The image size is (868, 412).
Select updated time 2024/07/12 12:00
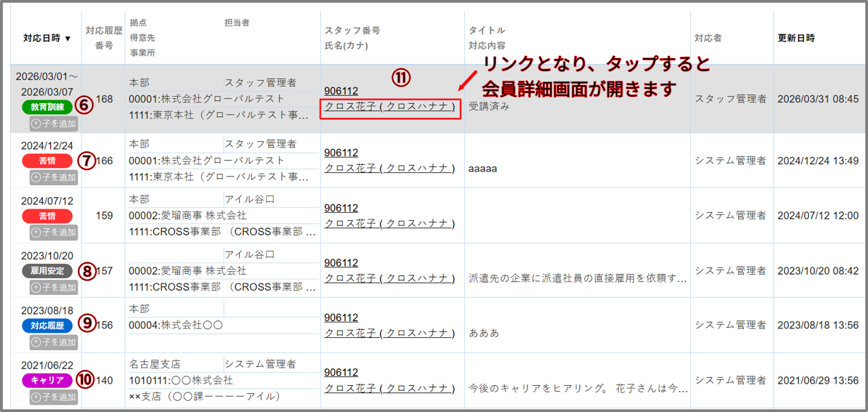[x=818, y=215]
